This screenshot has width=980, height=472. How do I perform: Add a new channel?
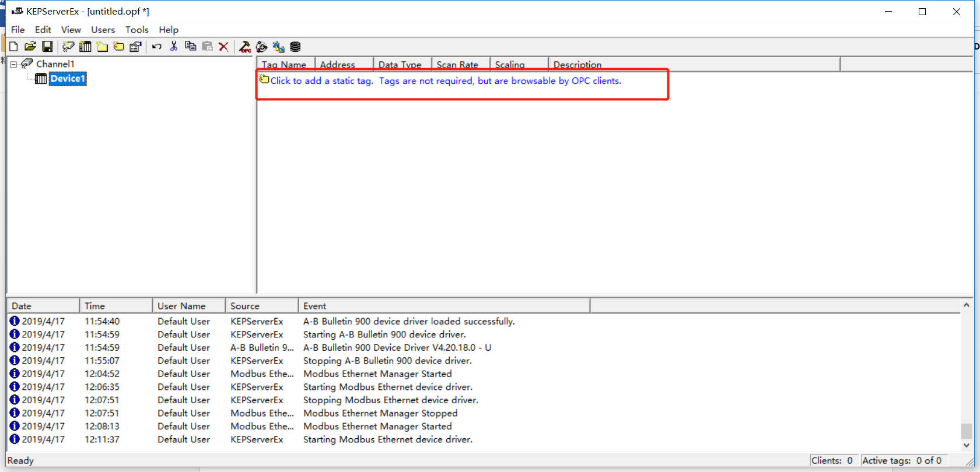click(68, 47)
